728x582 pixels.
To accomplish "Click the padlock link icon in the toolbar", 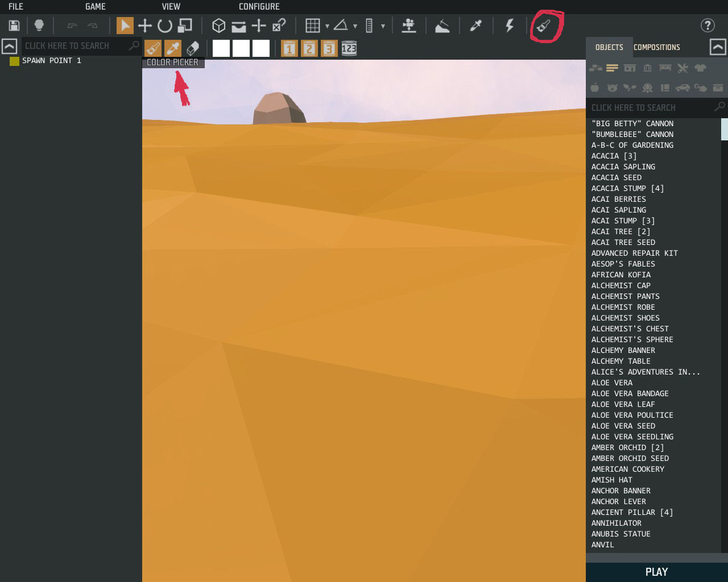I will pyautogui.click(x=279, y=26).
